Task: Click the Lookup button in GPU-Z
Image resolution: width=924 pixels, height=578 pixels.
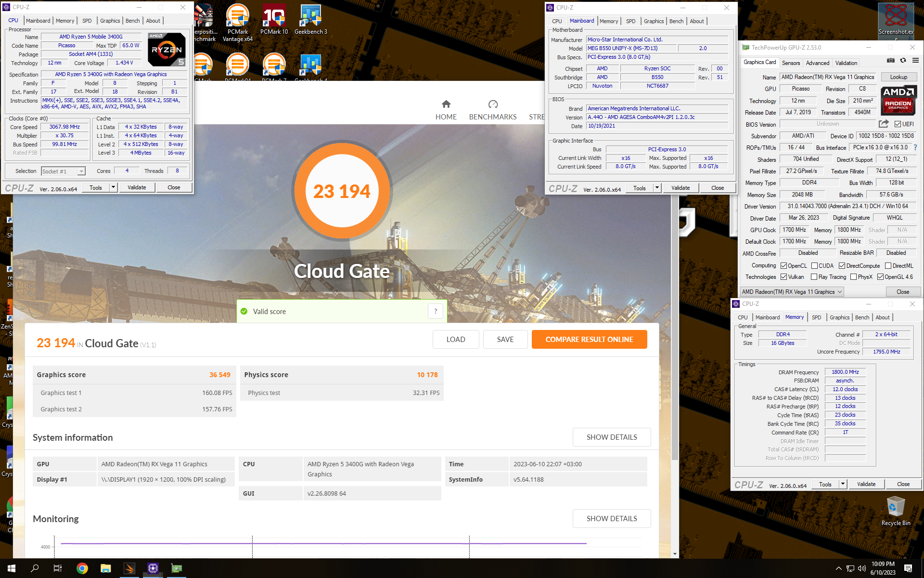Action: click(898, 77)
